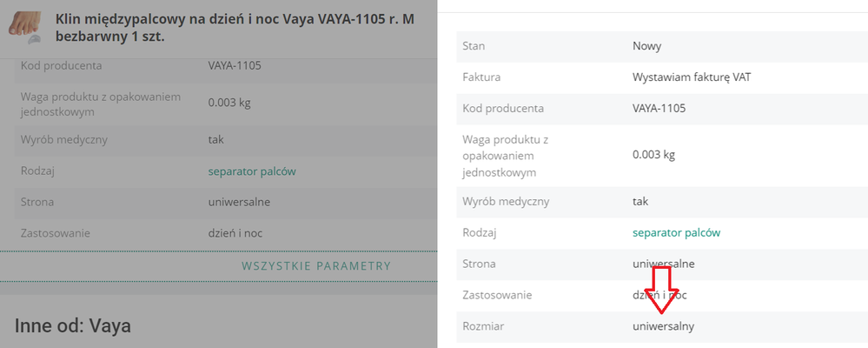Open 'separator palców' link in right panel

676,233
